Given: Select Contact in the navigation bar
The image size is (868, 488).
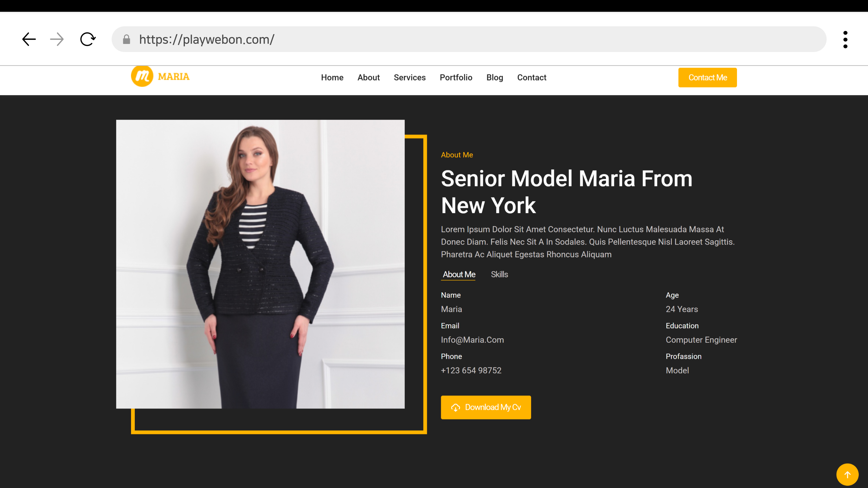Looking at the screenshot, I should coord(531,77).
